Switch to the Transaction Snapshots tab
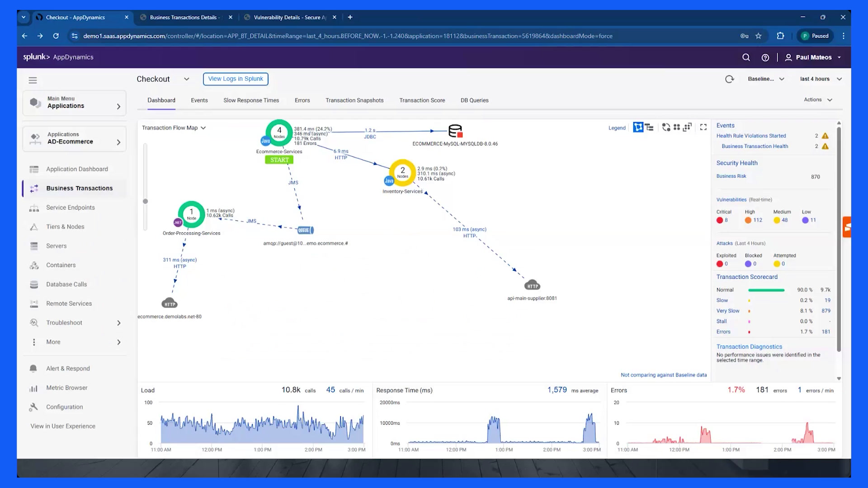The image size is (868, 488). [x=354, y=100]
